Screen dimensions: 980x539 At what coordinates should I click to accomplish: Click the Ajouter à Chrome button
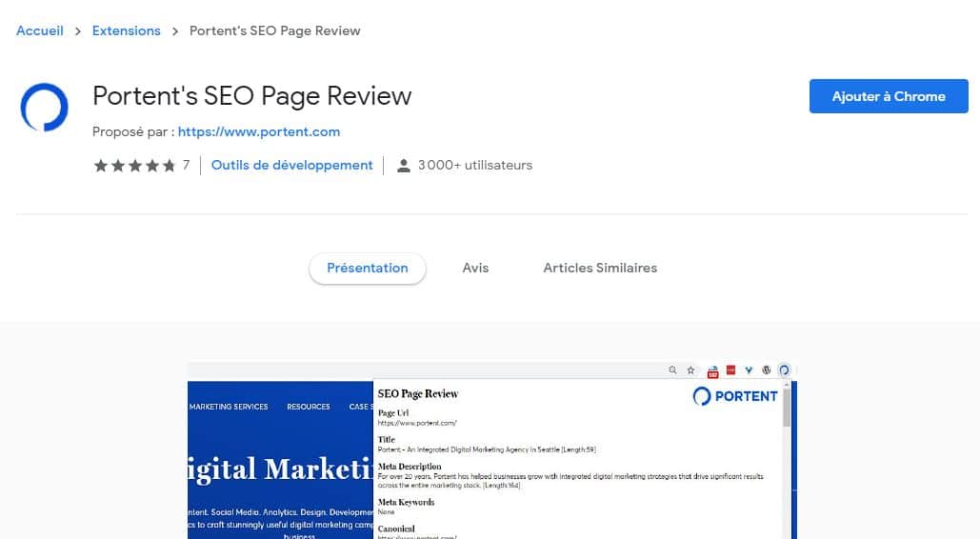click(x=889, y=96)
